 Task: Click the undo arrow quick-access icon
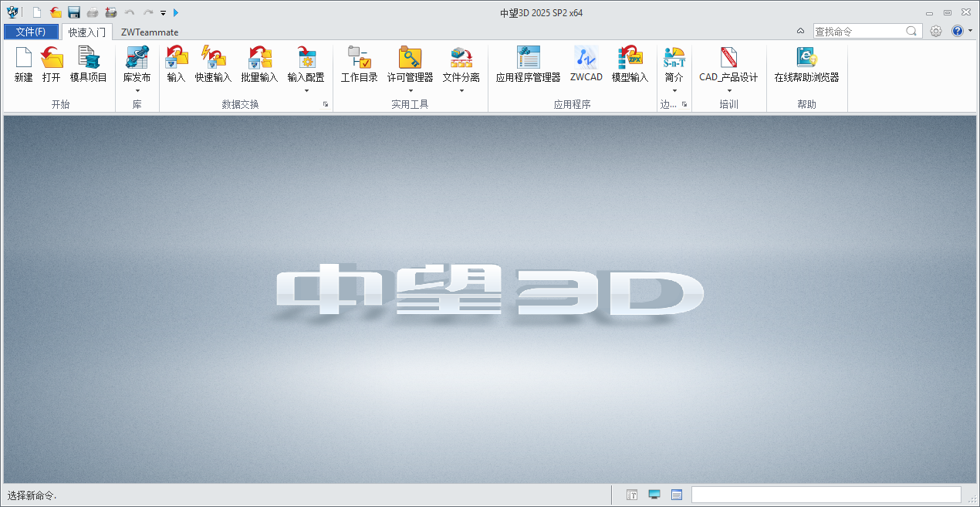[130, 12]
